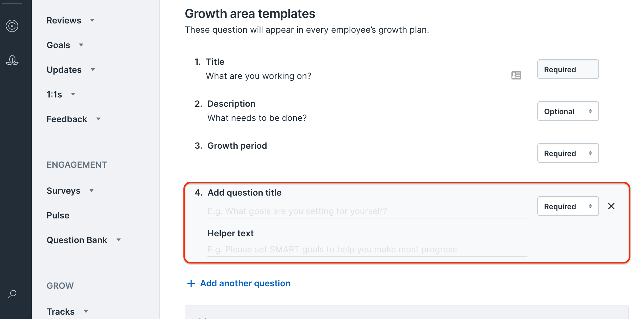Click the search magnifier icon in sidebar

(x=12, y=294)
